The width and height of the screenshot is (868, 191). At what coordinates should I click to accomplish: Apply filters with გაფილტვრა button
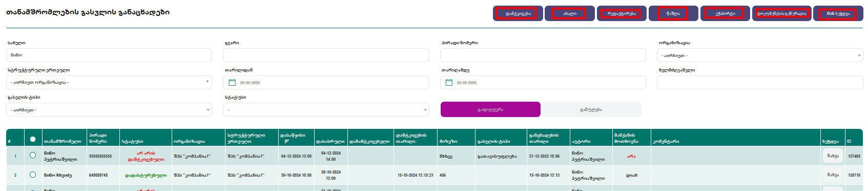tap(490, 109)
